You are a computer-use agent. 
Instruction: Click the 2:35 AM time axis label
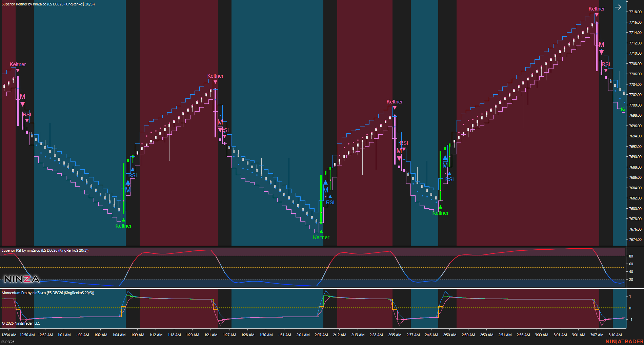tap(395, 335)
